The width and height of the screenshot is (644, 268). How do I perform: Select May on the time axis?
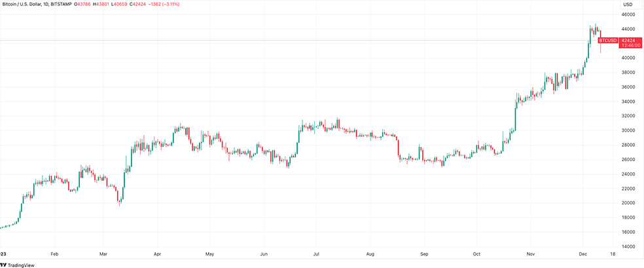pos(209,253)
